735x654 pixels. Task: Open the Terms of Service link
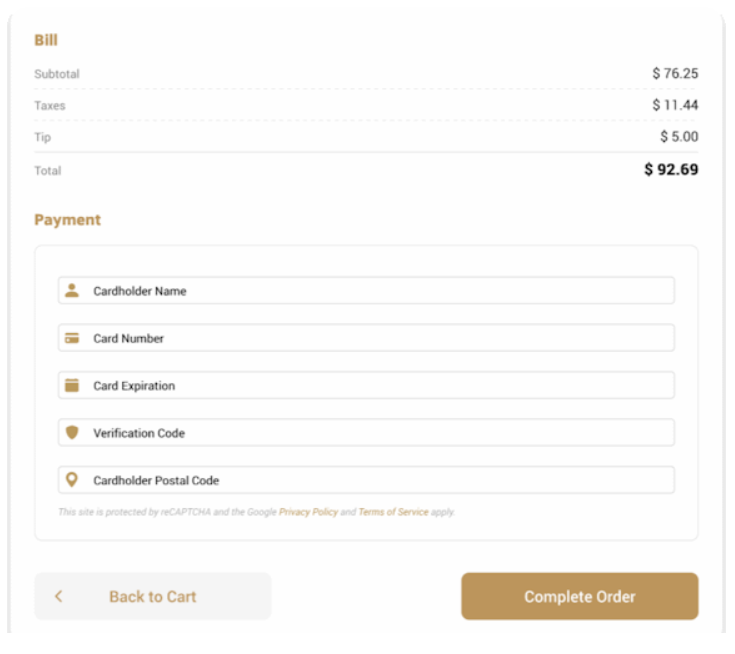393,512
